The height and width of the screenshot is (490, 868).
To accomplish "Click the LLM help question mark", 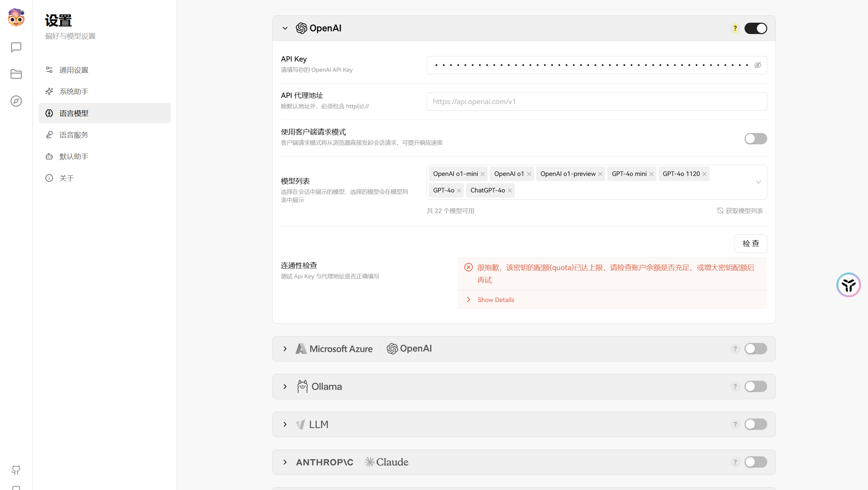I will click(735, 424).
